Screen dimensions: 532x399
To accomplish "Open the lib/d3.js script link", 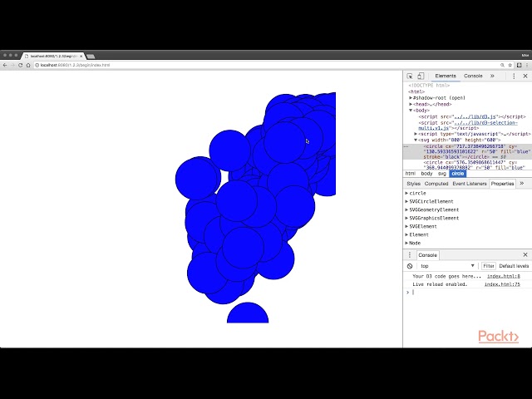I will (x=475, y=116).
